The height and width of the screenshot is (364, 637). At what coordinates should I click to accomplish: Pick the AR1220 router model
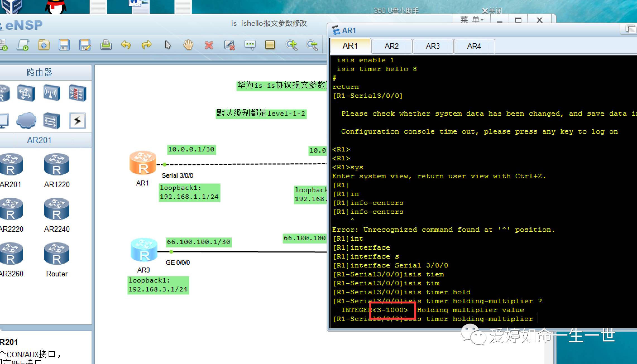coord(57,165)
